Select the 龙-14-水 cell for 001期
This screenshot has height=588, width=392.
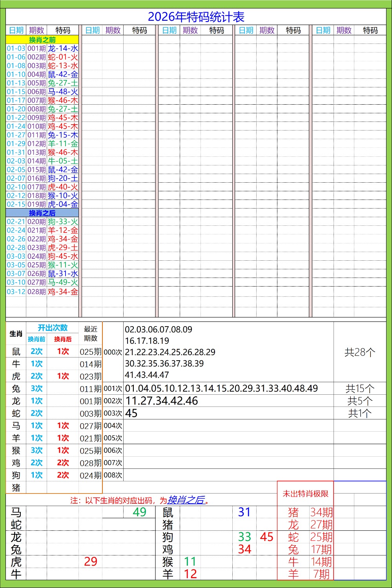point(63,48)
